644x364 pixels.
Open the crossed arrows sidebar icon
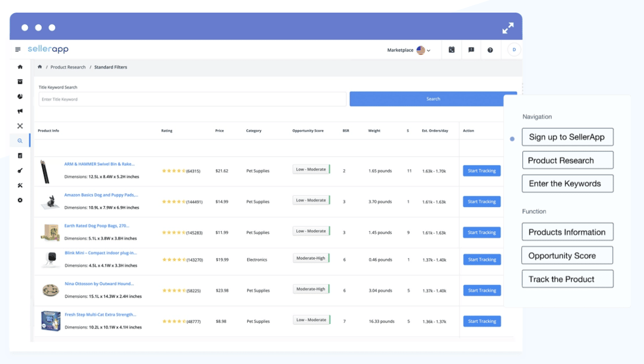pyautogui.click(x=20, y=126)
